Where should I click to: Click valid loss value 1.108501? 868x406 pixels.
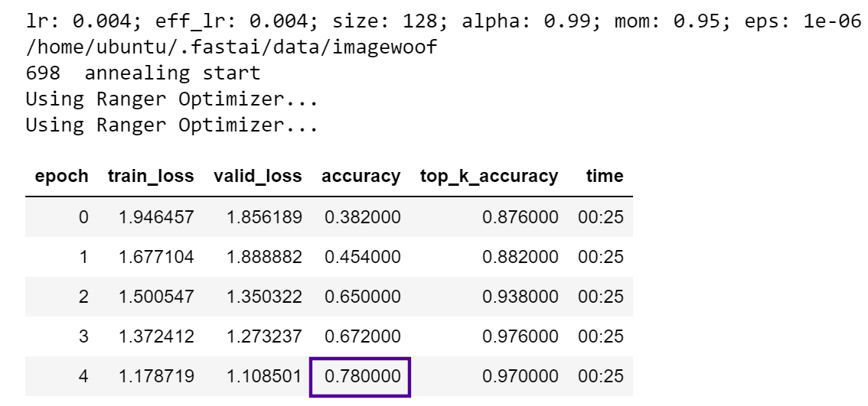265,376
